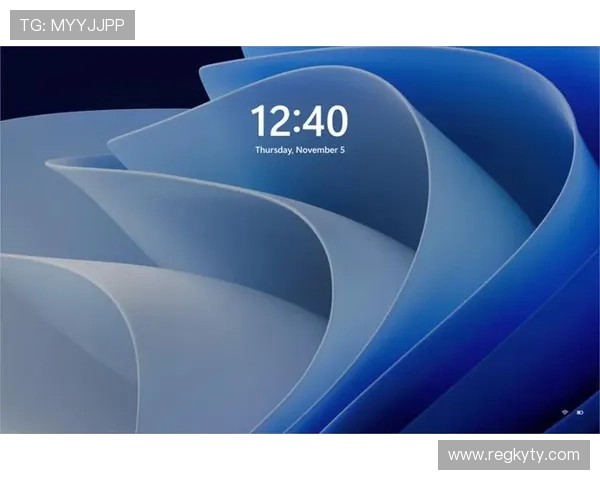Click the minute digits "40" of the clock
Screen dimensions: 600x480
point(327,122)
